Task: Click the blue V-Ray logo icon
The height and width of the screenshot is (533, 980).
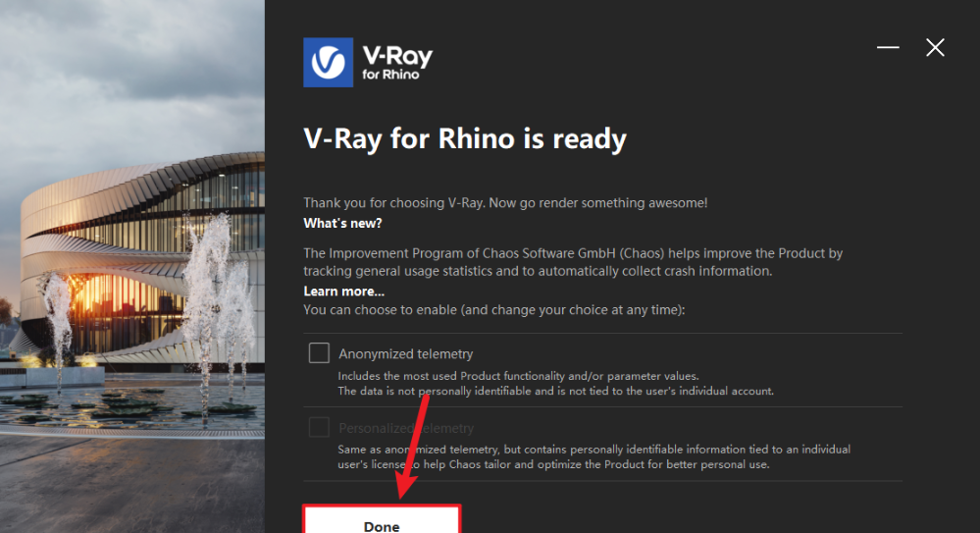Action: tap(328, 62)
